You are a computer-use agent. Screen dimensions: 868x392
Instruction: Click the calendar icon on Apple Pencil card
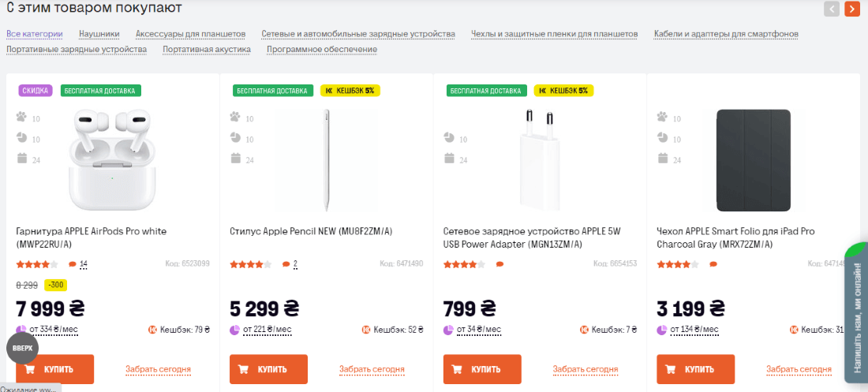coord(235,159)
